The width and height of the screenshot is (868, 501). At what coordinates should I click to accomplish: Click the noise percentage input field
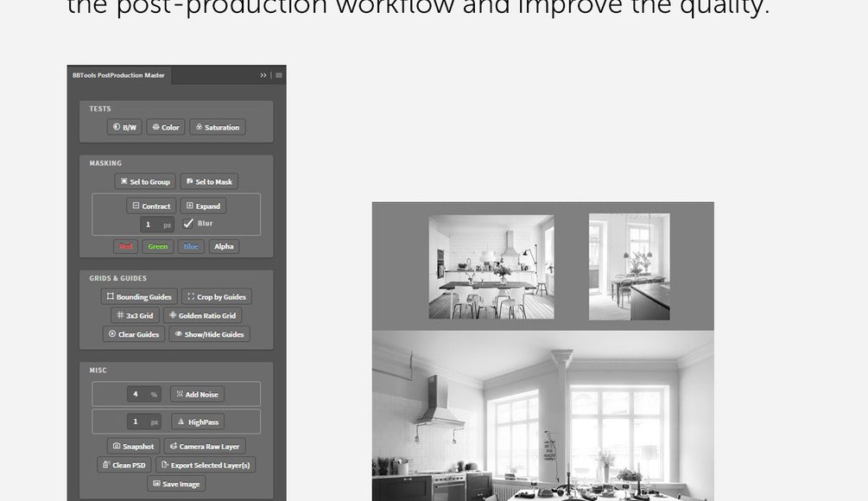136,395
